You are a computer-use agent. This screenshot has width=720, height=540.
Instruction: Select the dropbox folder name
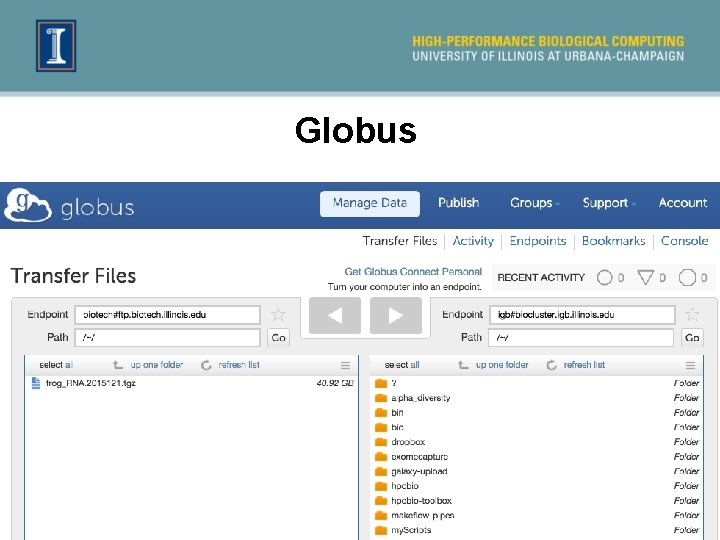[408, 442]
